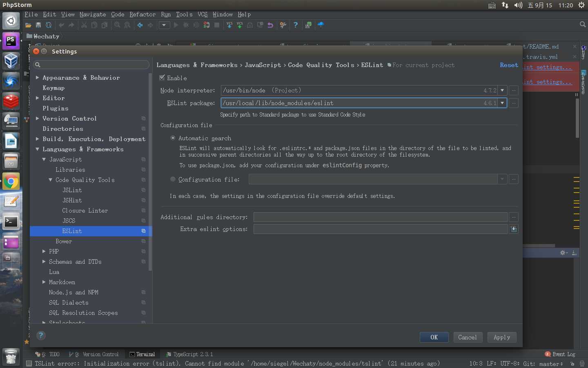Image resolution: width=588 pixels, height=368 pixels.
Task: Expand the Version Control tree node
Action: pos(37,119)
